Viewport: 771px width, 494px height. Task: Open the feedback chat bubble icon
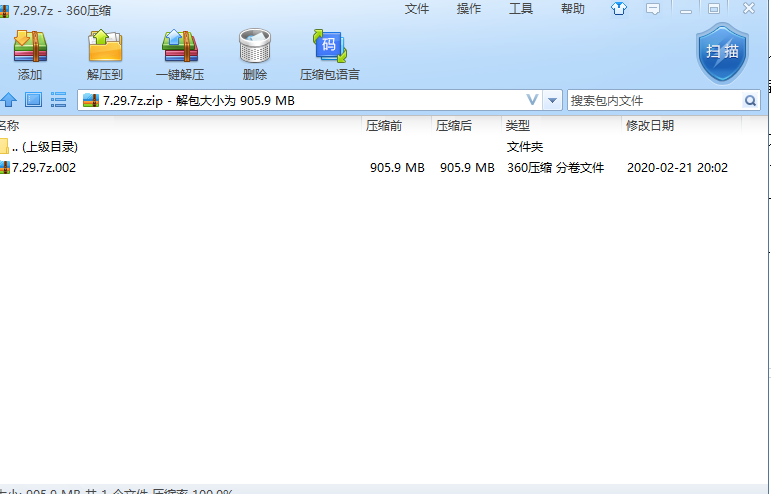pos(653,9)
